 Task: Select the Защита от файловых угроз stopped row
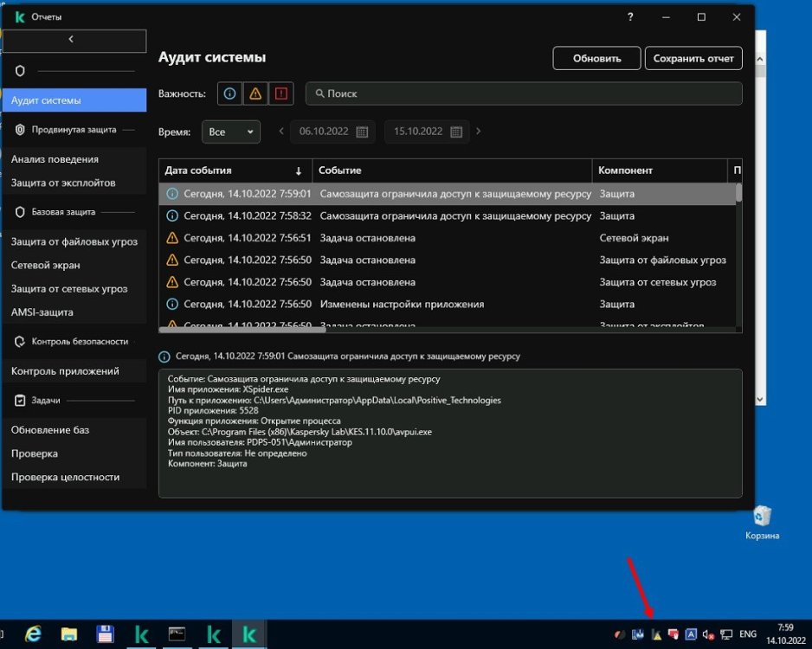(x=448, y=260)
